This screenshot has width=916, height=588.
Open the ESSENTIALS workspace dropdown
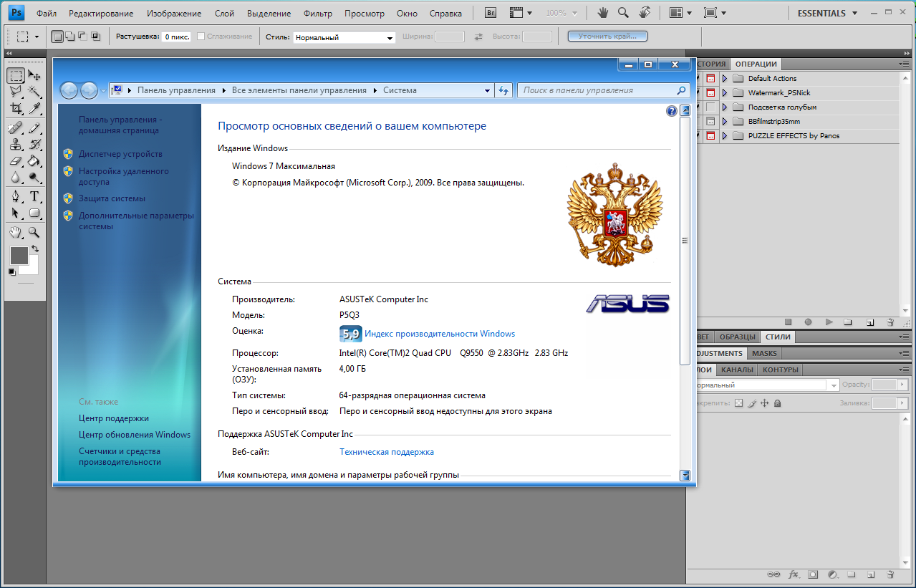826,13
